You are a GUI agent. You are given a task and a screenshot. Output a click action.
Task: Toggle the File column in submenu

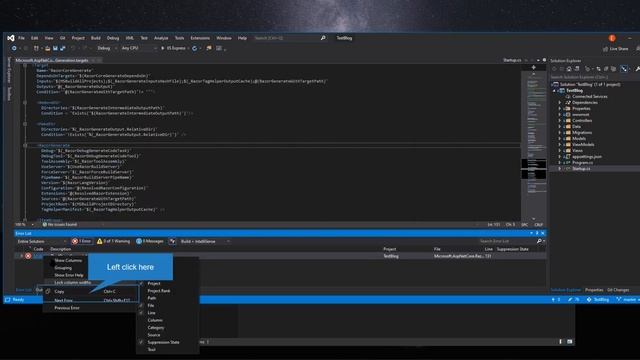[x=151, y=305]
